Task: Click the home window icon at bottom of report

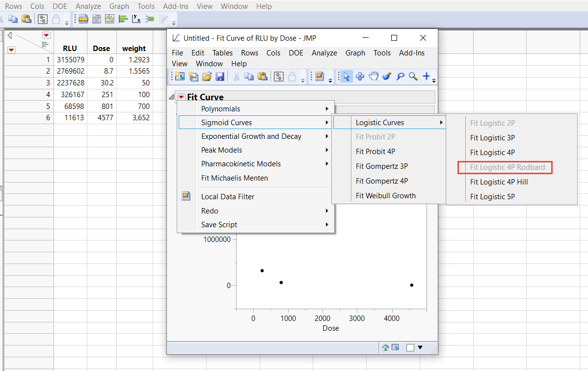Action: (x=385, y=347)
